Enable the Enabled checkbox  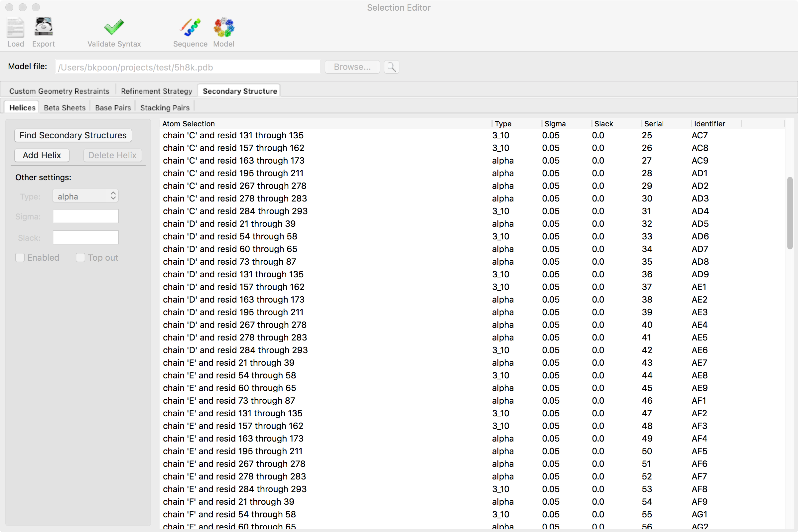pos(20,257)
